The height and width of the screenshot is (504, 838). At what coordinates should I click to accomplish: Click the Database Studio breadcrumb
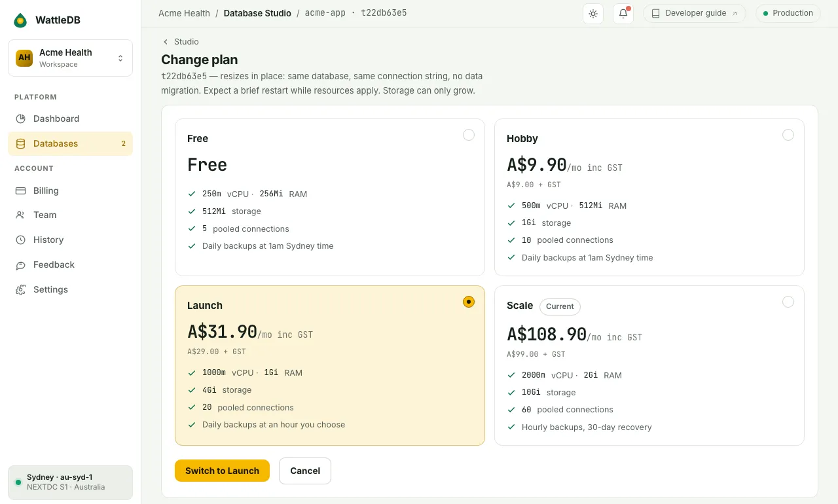tap(257, 13)
